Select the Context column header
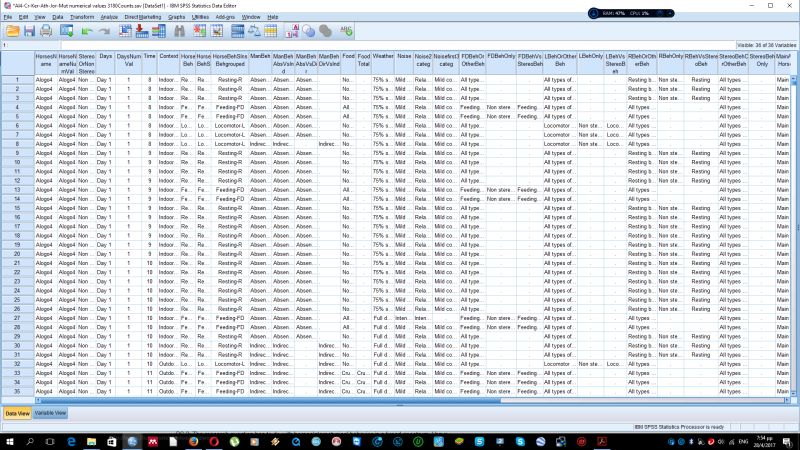The height and width of the screenshot is (450, 800). [168, 63]
